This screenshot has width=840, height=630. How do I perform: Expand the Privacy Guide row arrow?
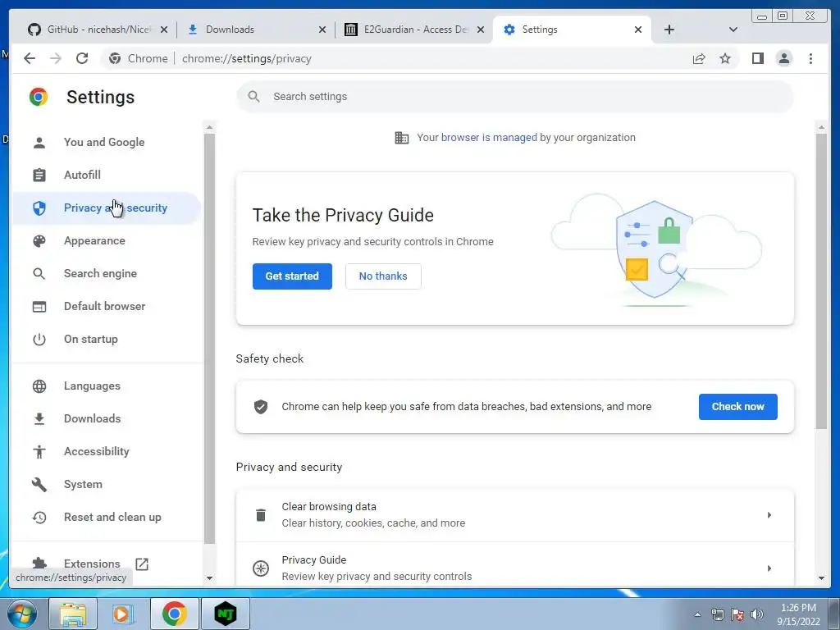[x=769, y=568]
